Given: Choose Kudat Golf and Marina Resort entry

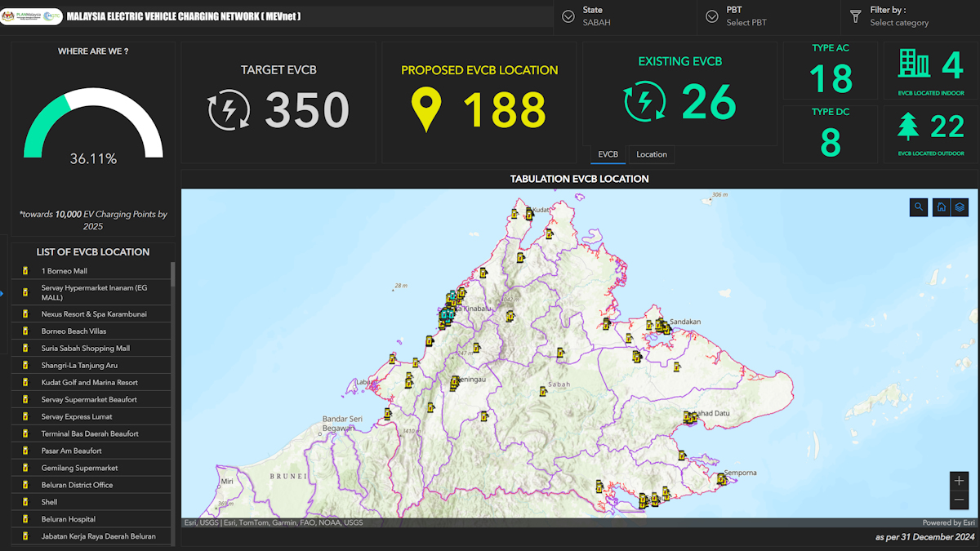Looking at the screenshot, I should (x=90, y=383).
